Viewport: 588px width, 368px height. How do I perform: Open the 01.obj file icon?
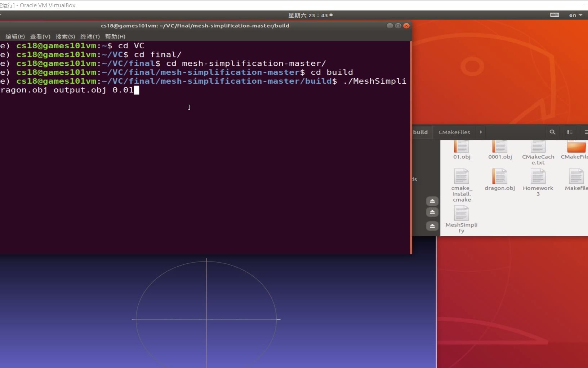click(x=462, y=147)
